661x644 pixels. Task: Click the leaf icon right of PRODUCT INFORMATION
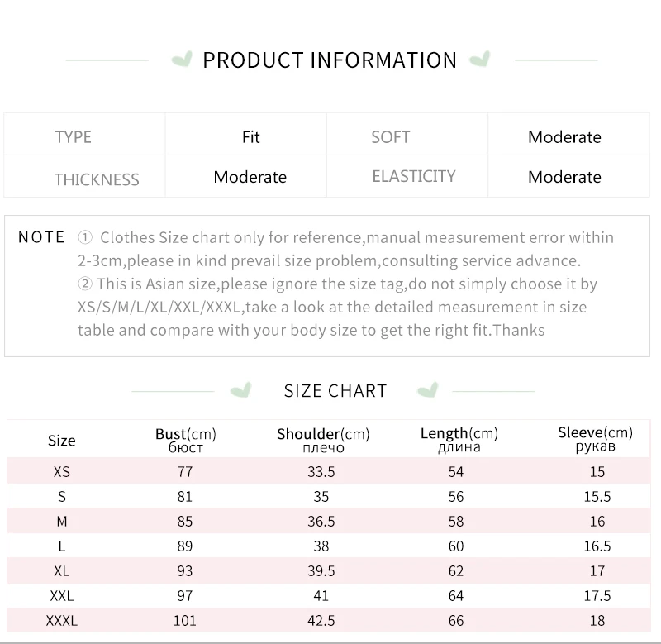[479, 60]
